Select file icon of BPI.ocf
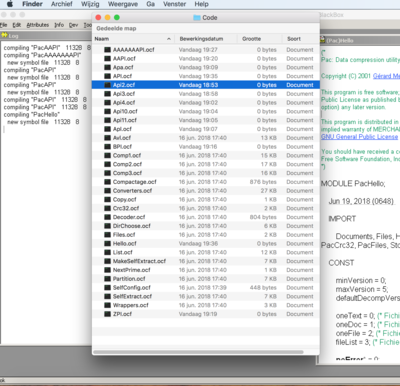 pyautogui.click(x=107, y=147)
